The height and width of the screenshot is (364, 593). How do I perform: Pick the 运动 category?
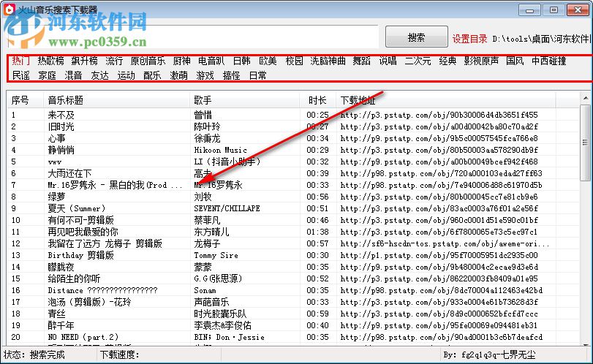(126, 75)
